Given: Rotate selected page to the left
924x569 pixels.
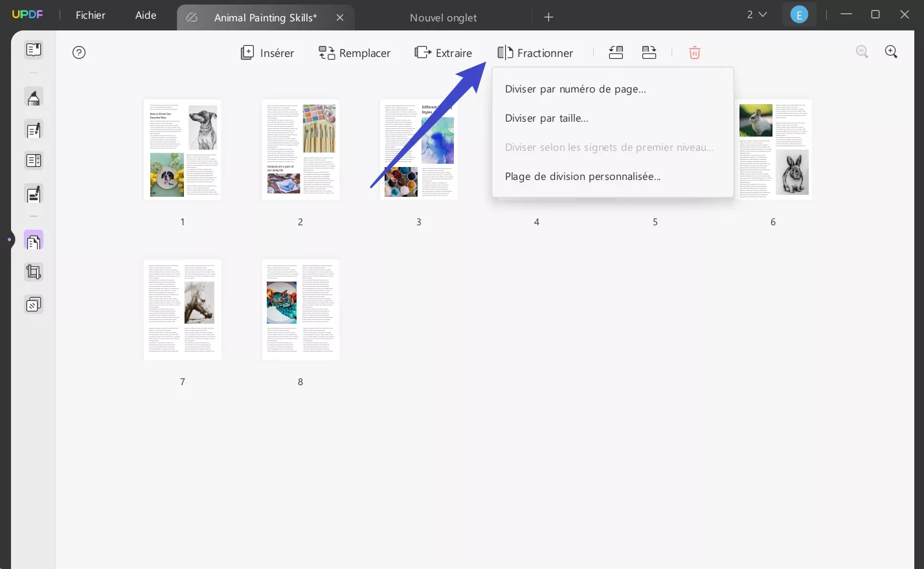Looking at the screenshot, I should point(615,52).
